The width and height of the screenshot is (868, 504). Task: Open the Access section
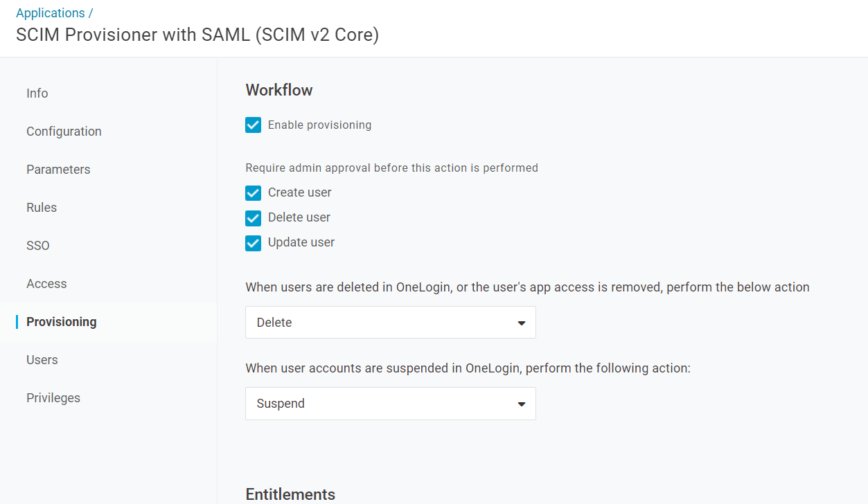46,284
